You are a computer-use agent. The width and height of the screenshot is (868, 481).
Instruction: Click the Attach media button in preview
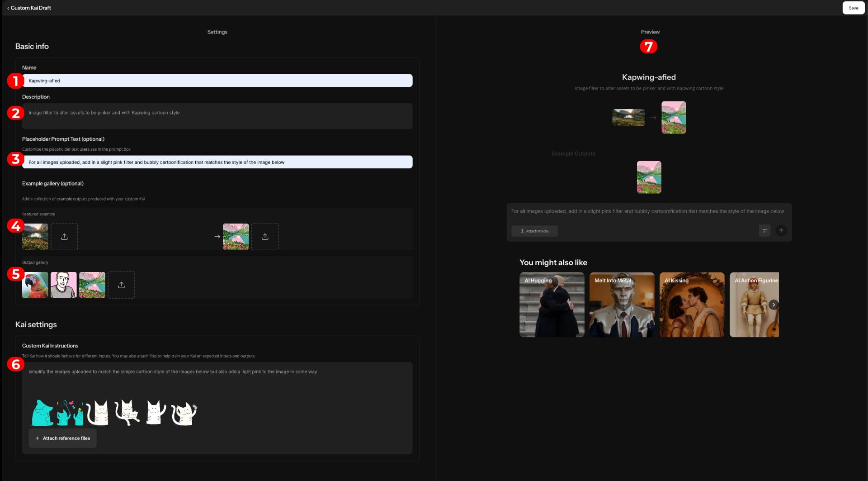[x=534, y=231]
